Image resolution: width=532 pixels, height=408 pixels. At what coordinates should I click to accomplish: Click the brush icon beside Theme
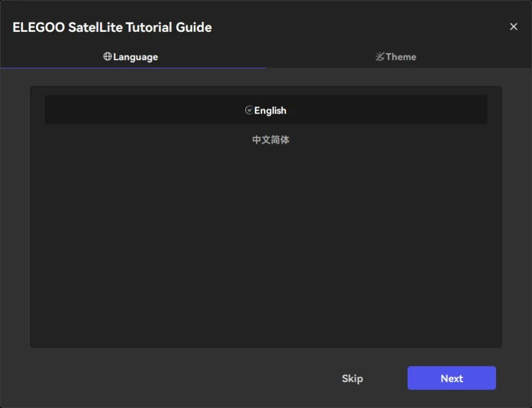pyautogui.click(x=379, y=57)
